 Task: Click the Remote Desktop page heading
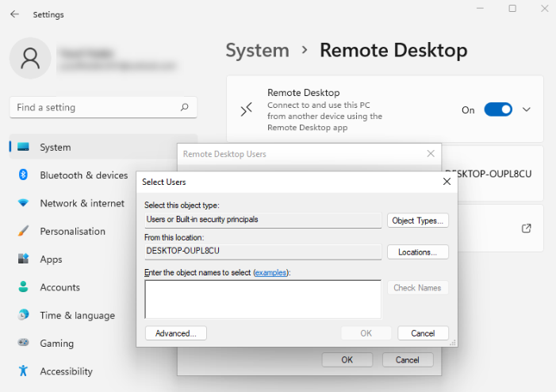(393, 50)
